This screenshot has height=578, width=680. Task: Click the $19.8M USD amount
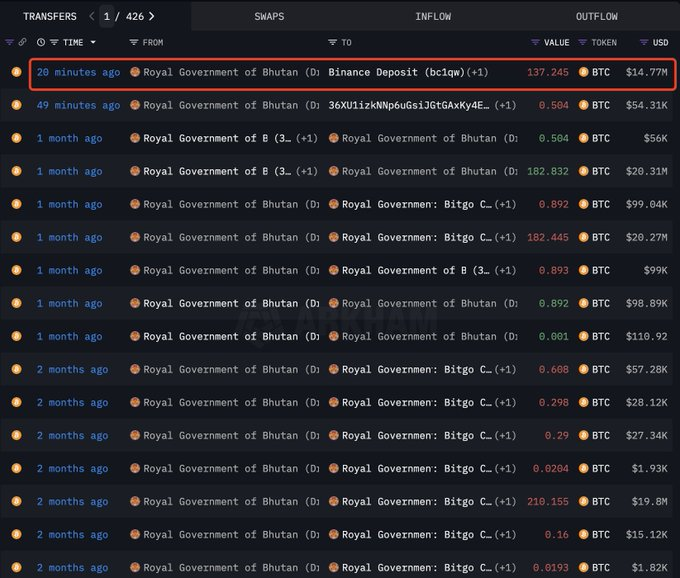pos(649,502)
